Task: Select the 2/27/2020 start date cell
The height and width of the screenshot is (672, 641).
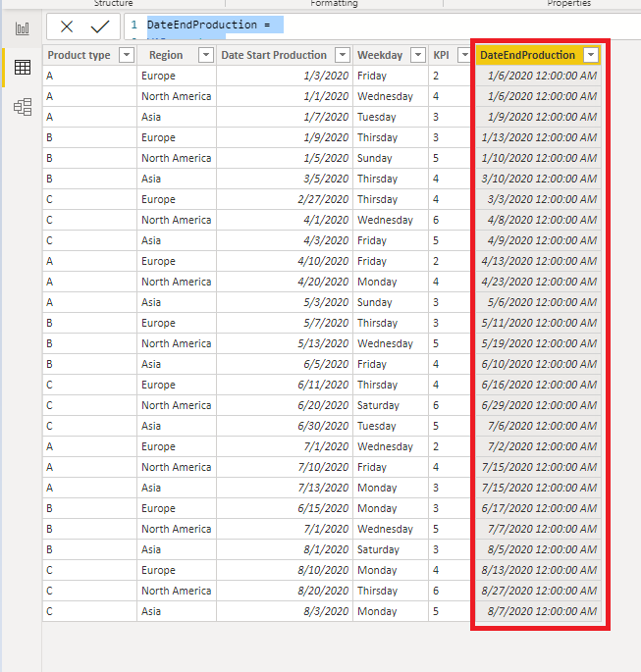Action: (x=285, y=199)
